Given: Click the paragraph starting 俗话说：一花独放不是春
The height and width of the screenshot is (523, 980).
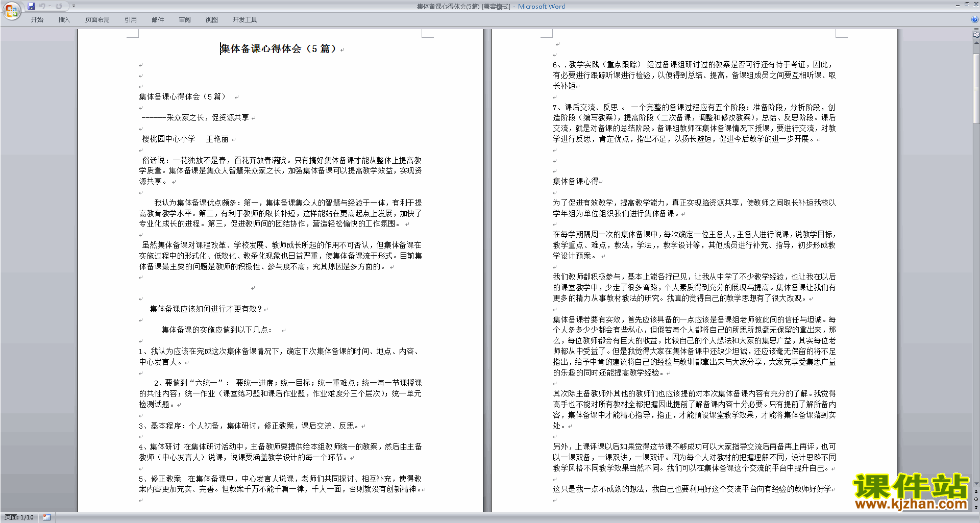Looking at the screenshot, I should click(280, 170).
